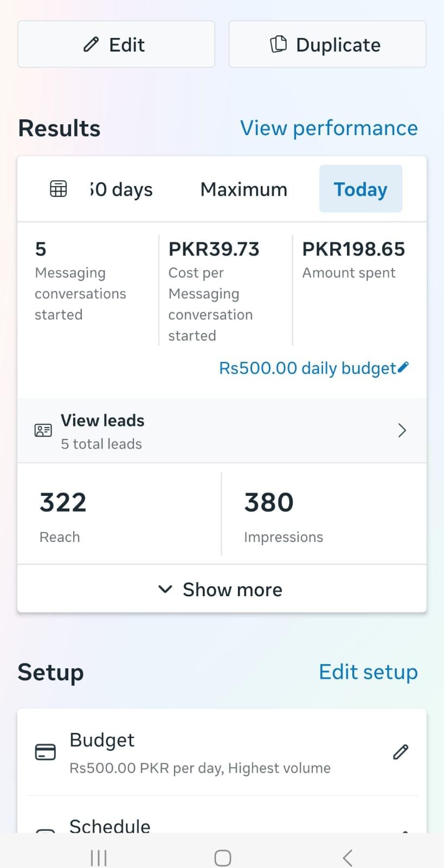
Task: Click the pencil icon on the Edit button
Action: click(90, 44)
